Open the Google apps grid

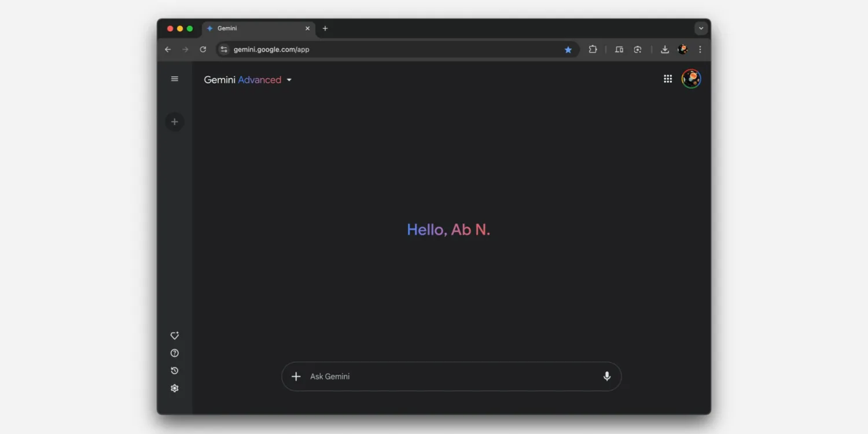point(668,79)
